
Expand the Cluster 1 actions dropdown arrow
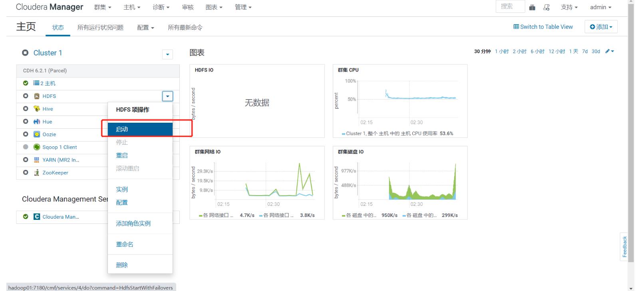pyautogui.click(x=167, y=54)
